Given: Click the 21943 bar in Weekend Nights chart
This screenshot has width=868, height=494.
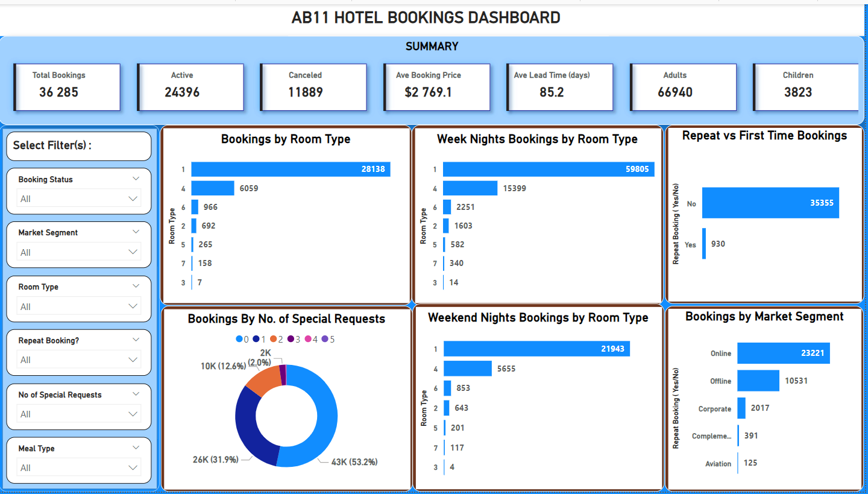Looking at the screenshot, I should (x=536, y=349).
